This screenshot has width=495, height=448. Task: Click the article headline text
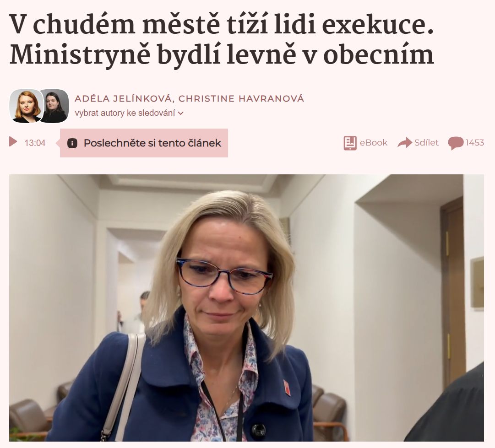click(x=222, y=39)
